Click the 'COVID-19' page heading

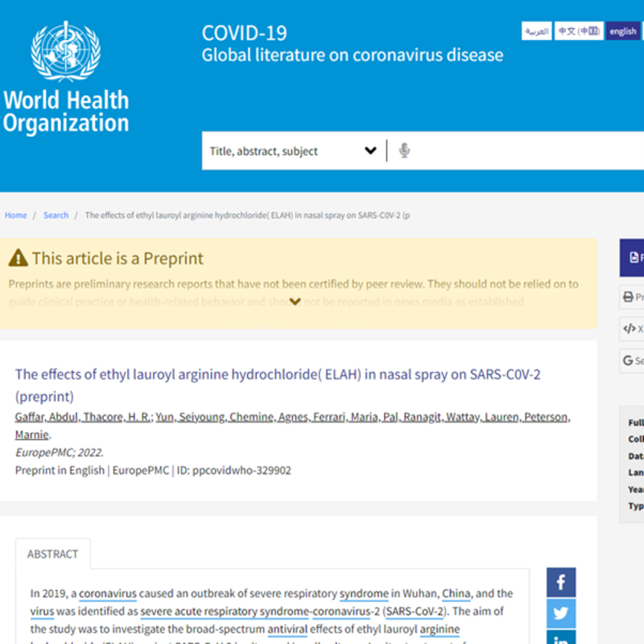pos(245,33)
